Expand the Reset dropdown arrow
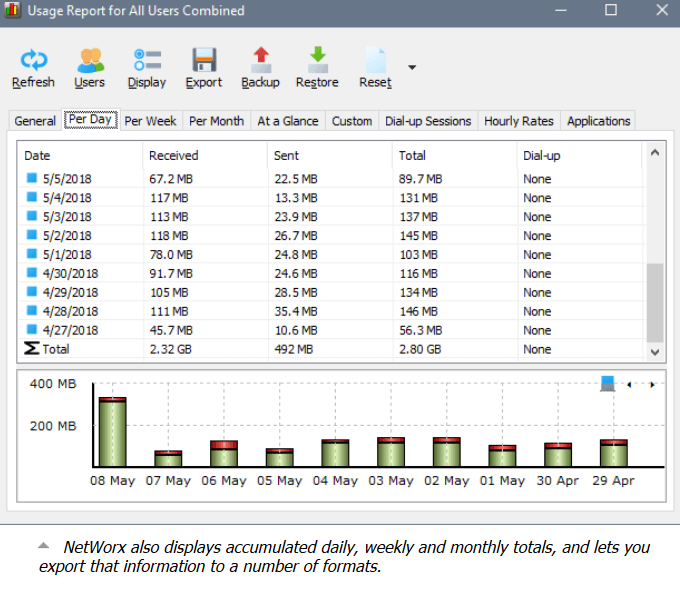 click(411, 68)
